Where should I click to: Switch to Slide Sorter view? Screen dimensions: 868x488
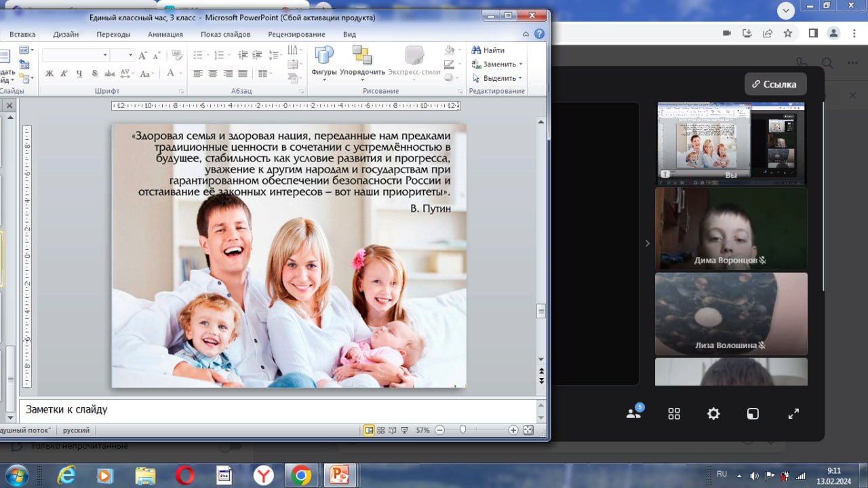[381, 430]
